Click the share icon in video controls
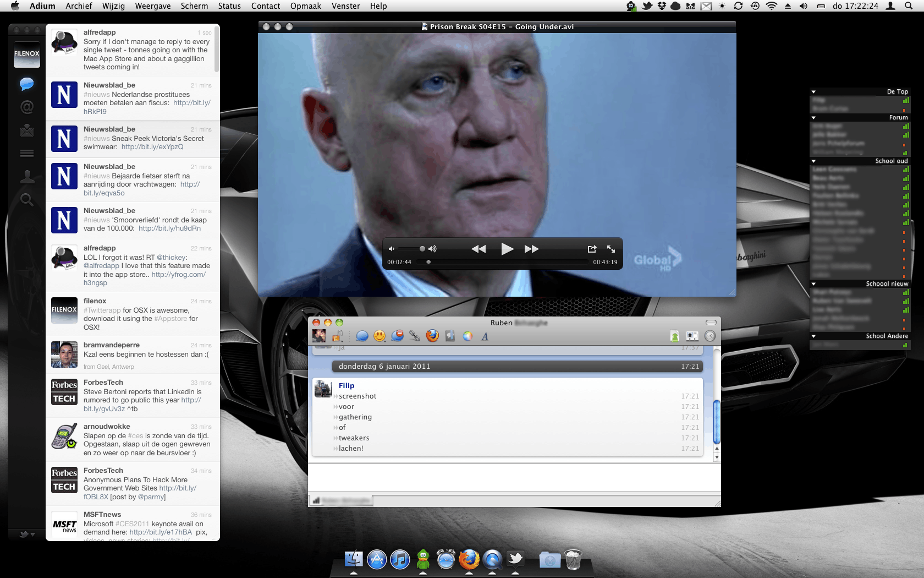The image size is (924, 578). (x=592, y=249)
